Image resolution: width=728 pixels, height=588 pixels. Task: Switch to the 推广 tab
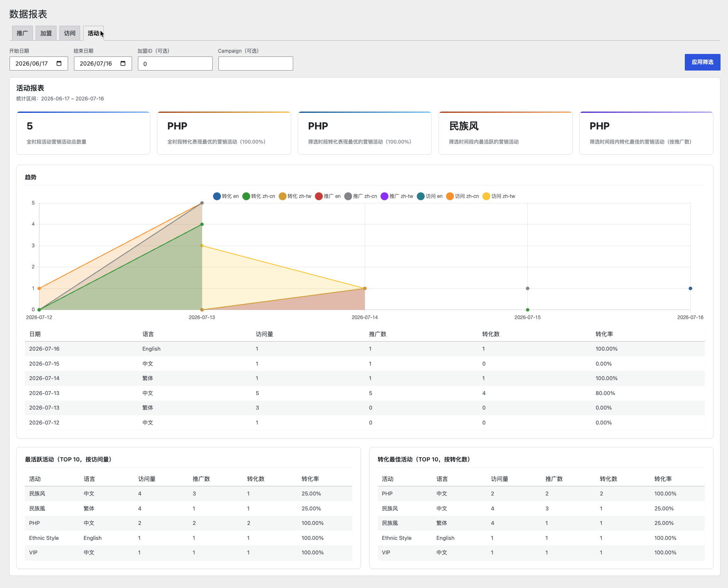click(22, 33)
